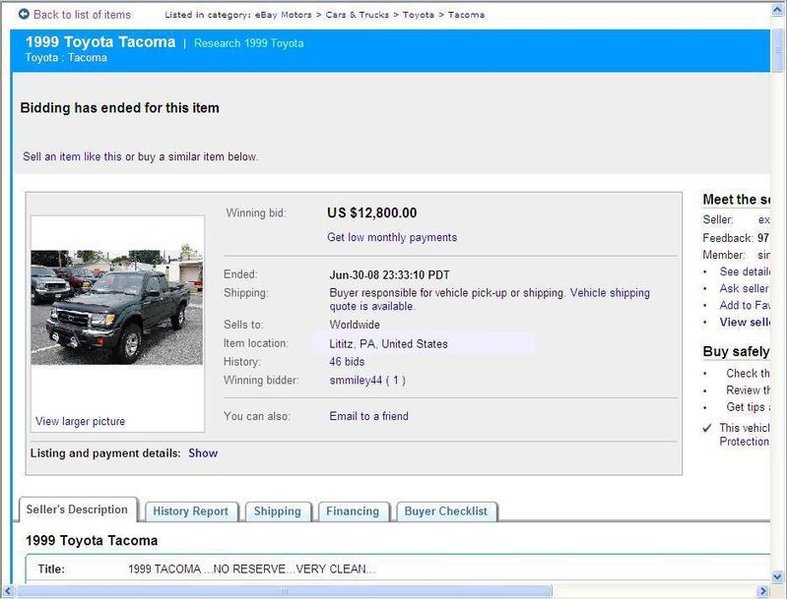
Task: Click the Sell an item like this link
Action: (72, 157)
